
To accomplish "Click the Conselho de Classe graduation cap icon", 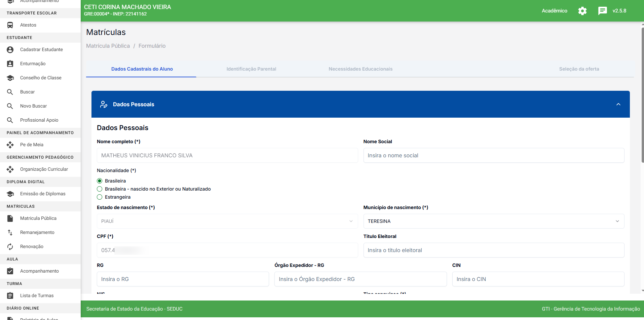I will 10,78.
